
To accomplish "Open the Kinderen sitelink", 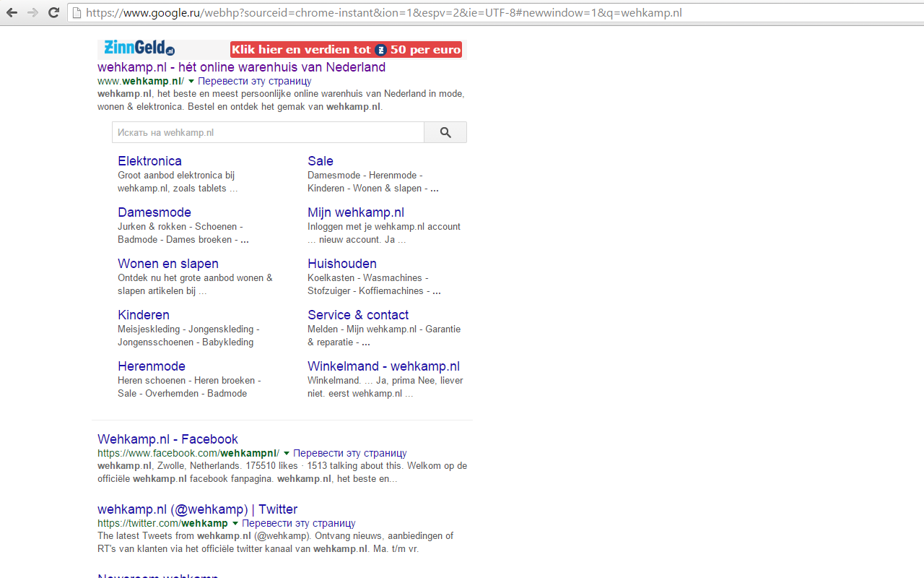I will [144, 315].
